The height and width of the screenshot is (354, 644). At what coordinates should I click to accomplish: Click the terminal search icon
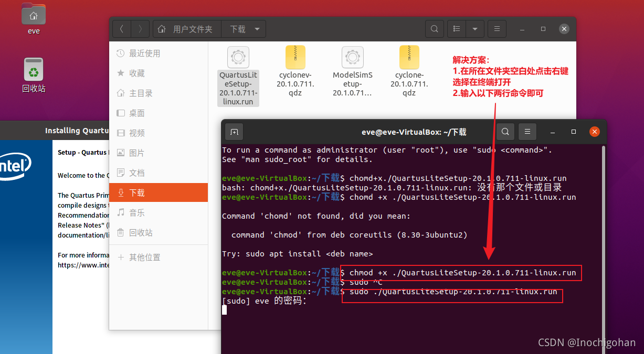(505, 132)
